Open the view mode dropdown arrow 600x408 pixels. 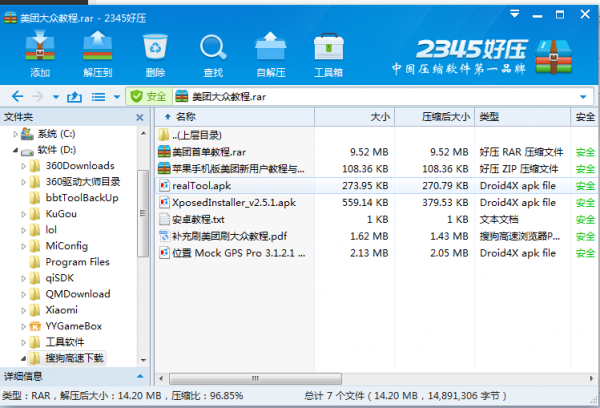tap(117, 97)
